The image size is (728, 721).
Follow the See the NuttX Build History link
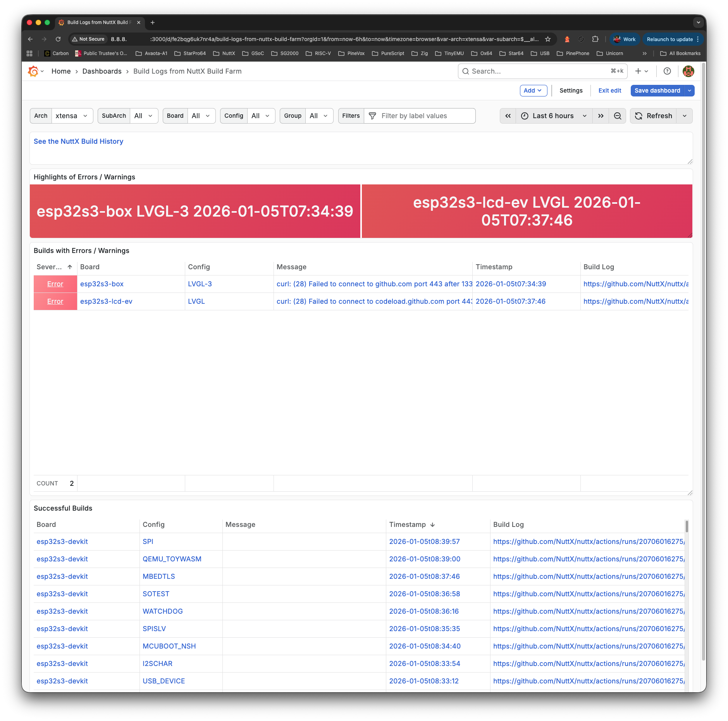(x=78, y=141)
